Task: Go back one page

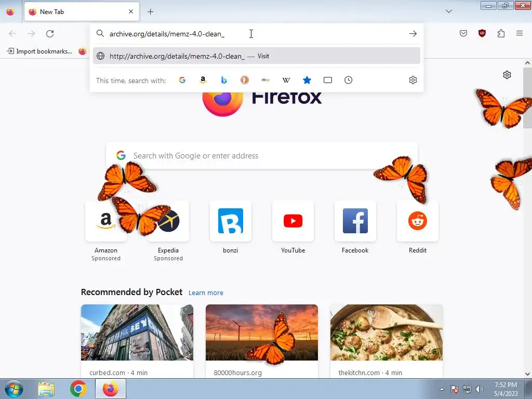Action: point(12,34)
